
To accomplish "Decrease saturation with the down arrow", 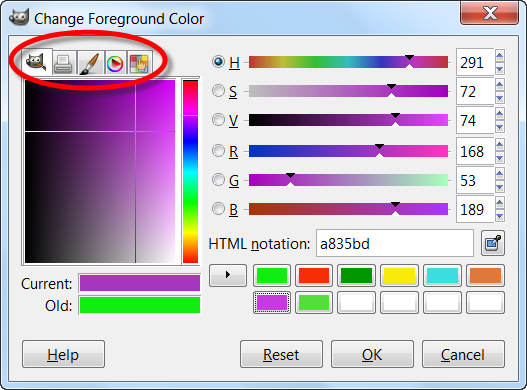I will click(x=499, y=98).
